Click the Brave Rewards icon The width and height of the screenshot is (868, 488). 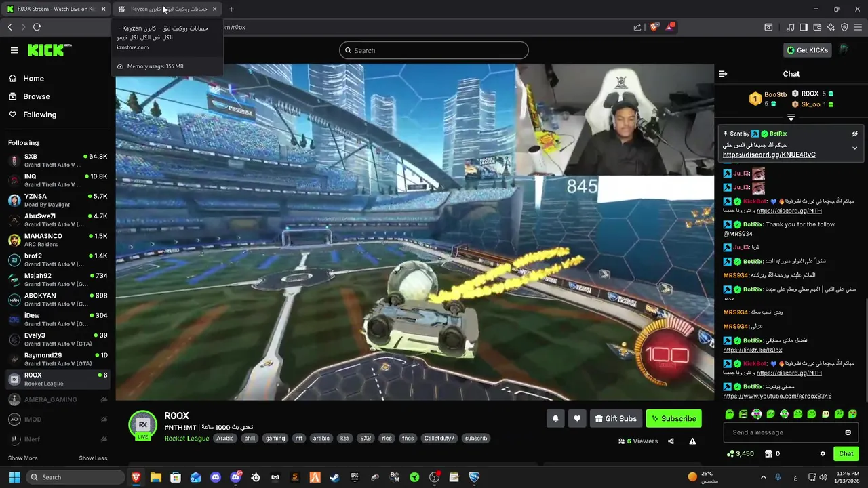670,27
